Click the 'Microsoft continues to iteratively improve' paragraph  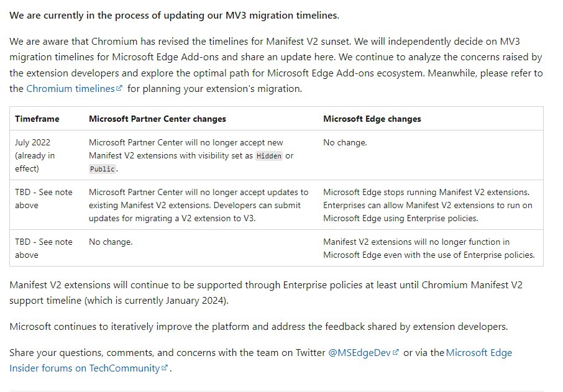(x=258, y=326)
